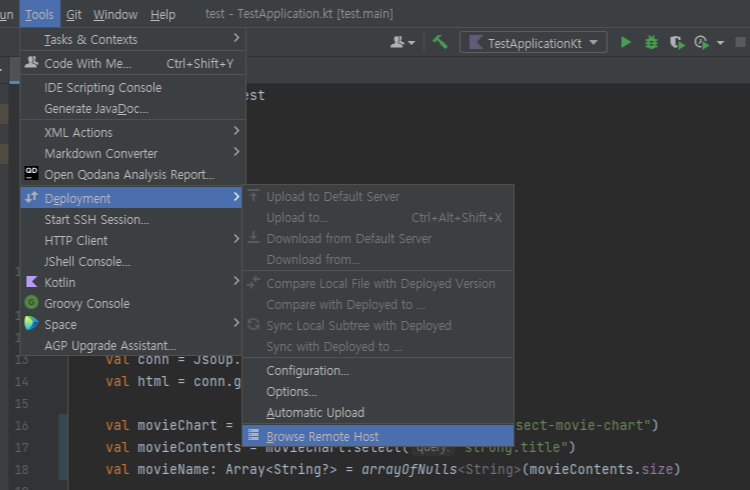Open the Tools menu in menu bar
Viewport: 750px width, 490px height.
(x=39, y=14)
